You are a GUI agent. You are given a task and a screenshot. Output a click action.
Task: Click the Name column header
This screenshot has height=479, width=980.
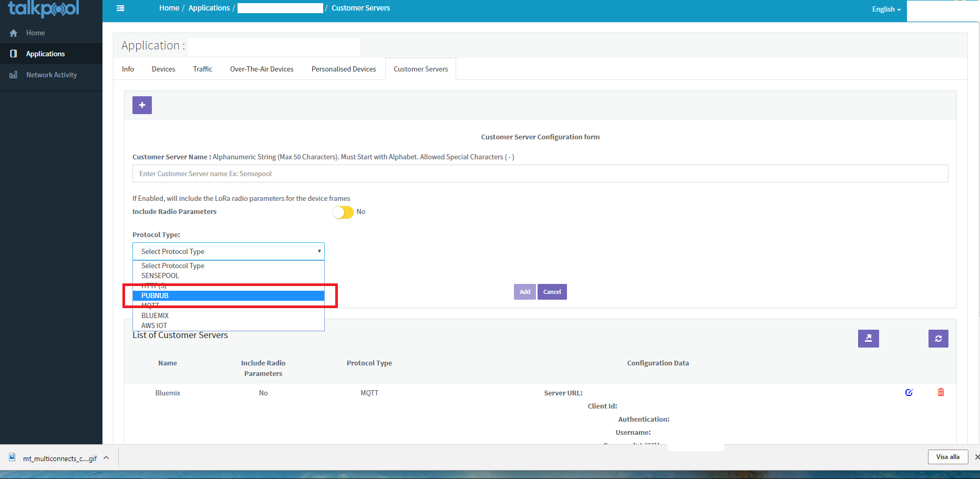point(168,363)
